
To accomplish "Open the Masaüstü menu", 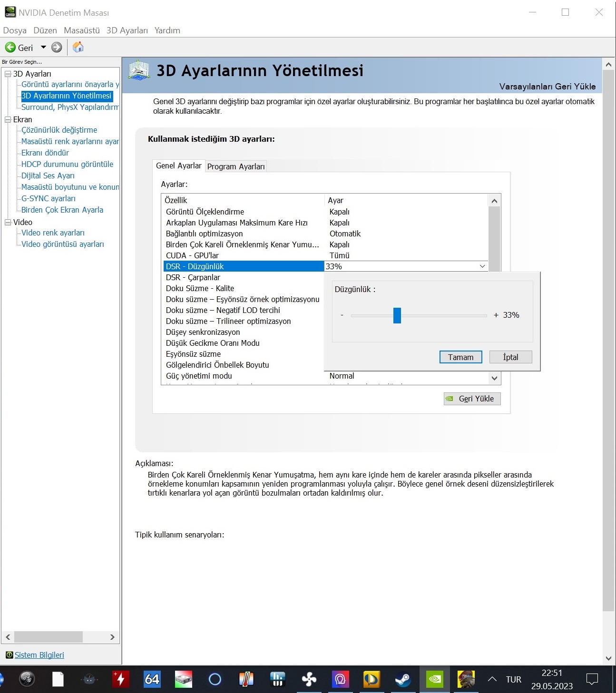I will [x=82, y=30].
